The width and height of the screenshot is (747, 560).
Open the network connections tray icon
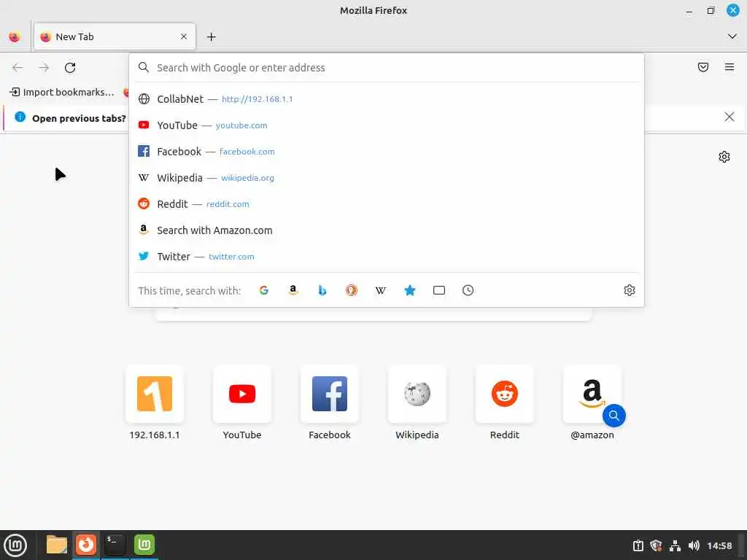[675, 545]
